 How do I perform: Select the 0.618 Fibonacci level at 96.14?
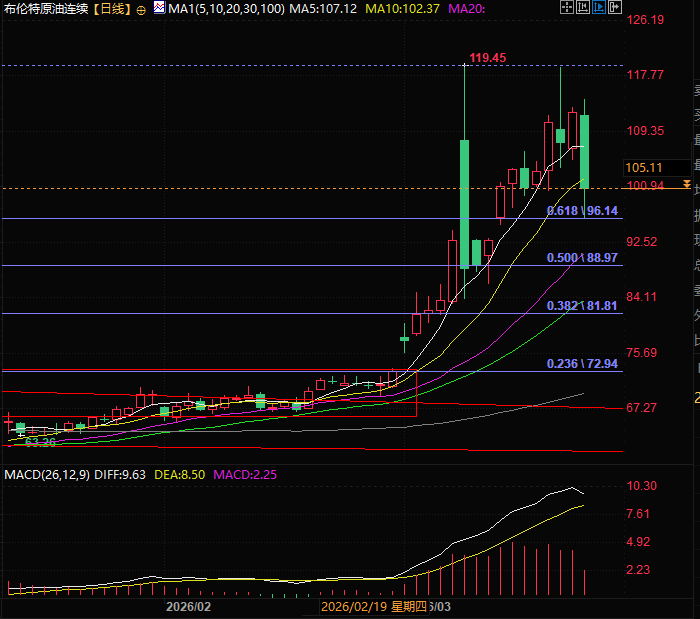point(581,211)
